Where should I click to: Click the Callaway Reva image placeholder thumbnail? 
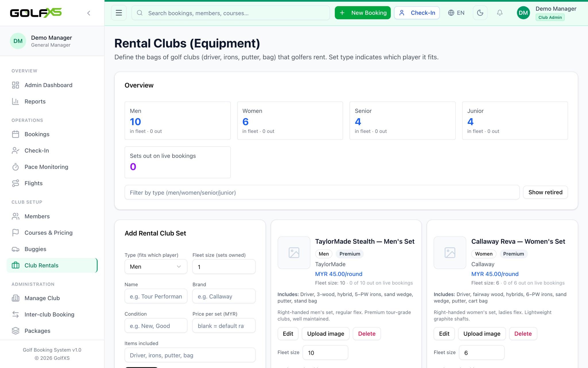coord(450,253)
